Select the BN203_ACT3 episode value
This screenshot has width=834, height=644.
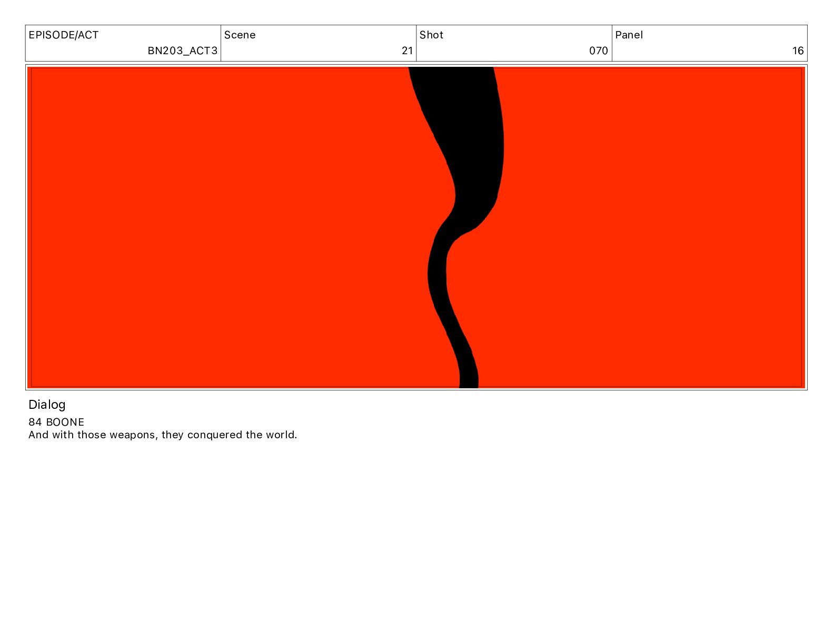pyautogui.click(x=182, y=51)
